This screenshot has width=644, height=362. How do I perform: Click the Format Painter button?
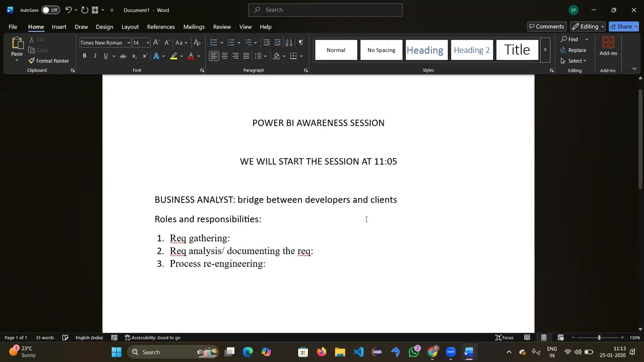coord(49,61)
